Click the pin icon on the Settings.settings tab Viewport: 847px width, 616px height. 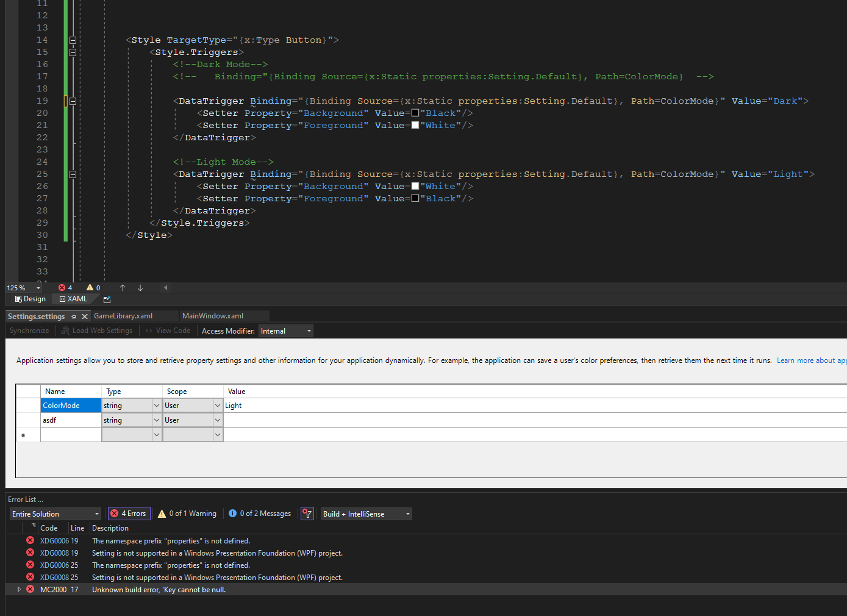74,317
